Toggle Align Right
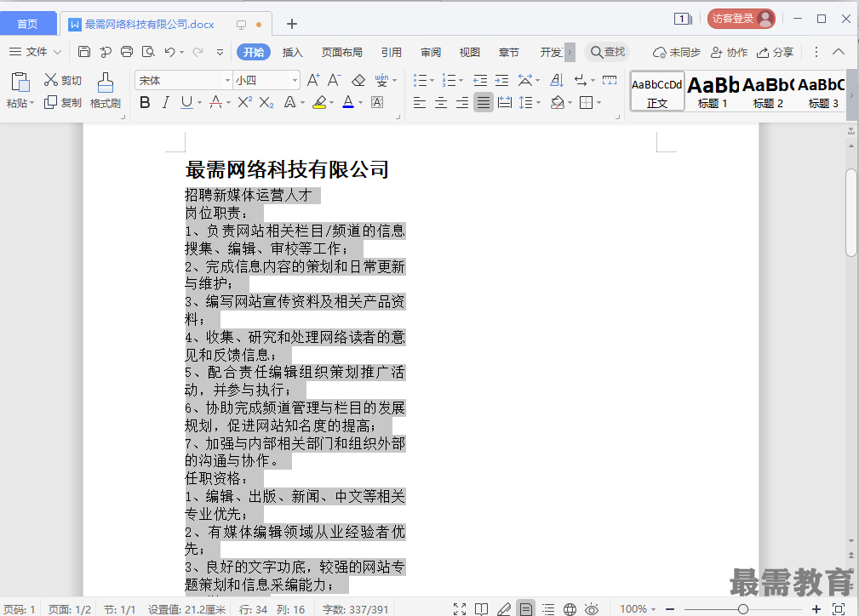 [x=462, y=102]
